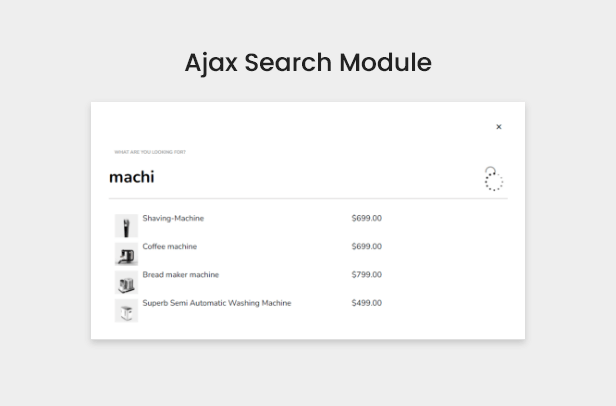Focus the search field containing "machi"
This screenshot has width=616, height=406.
point(295,177)
